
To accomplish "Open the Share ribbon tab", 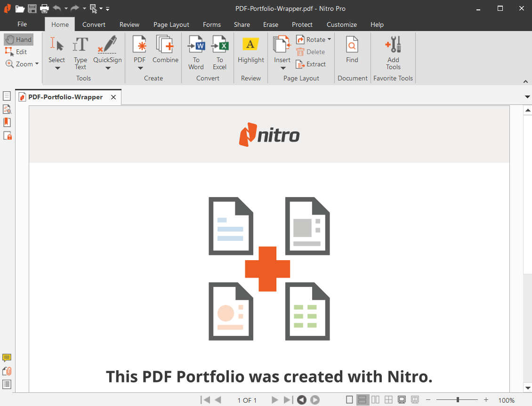I will pos(242,24).
